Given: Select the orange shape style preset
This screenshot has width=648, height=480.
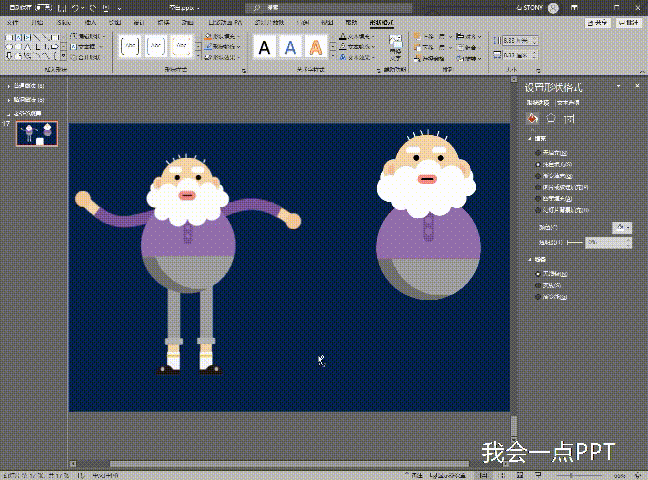Looking at the screenshot, I should pyautogui.click(x=181, y=46).
